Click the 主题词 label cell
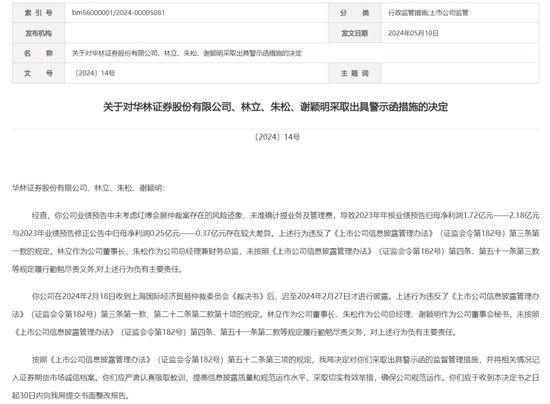 click(x=355, y=73)
